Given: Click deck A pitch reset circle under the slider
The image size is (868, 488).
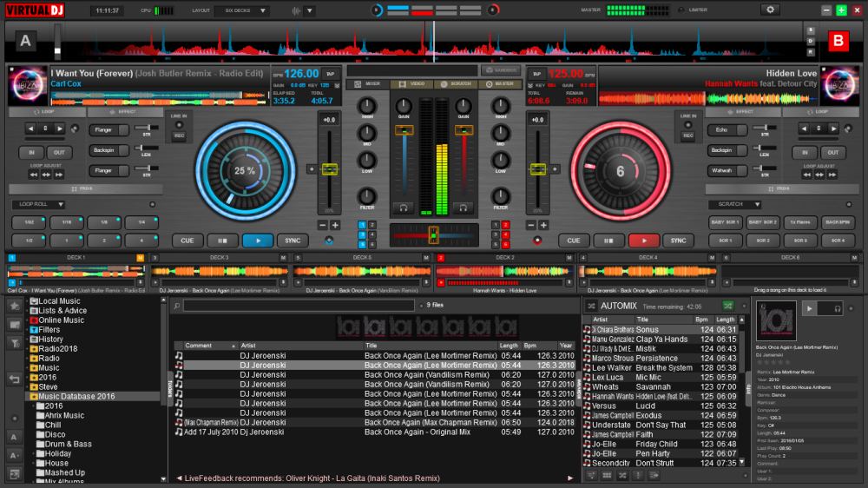Looking at the screenshot, I should [x=329, y=241].
